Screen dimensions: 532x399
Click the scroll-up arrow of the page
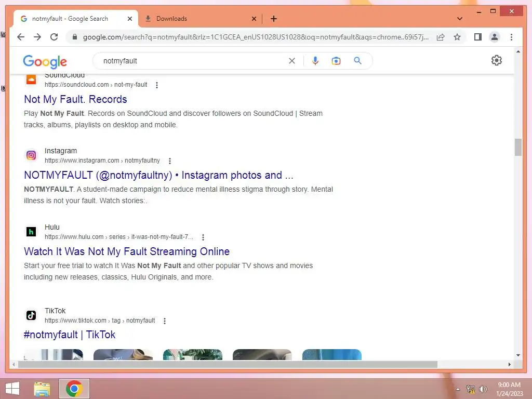tap(518, 51)
